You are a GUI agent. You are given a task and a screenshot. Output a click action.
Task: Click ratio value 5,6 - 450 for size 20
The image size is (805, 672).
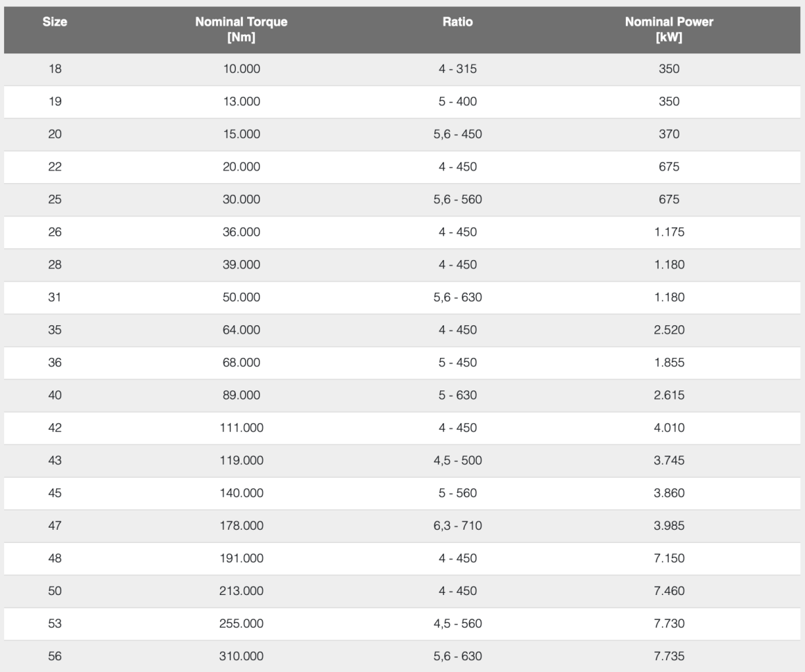(x=457, y=135)
